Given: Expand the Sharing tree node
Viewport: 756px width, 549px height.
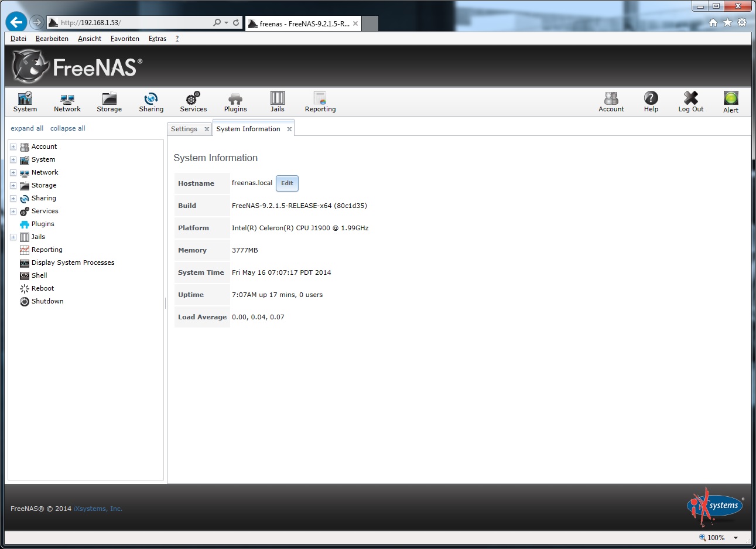Looking at the screenshot, I should pos(13,199).
